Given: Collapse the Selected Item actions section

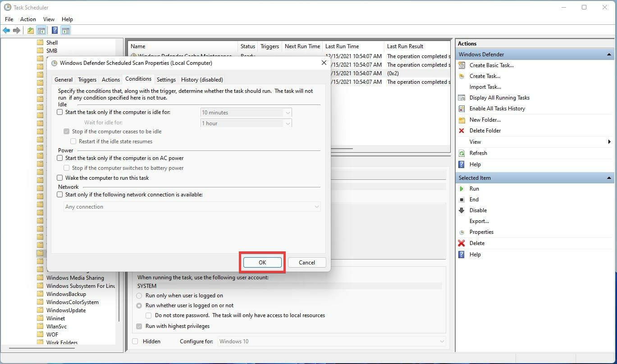Looking at the screenshot, I should tap(609, 178).
